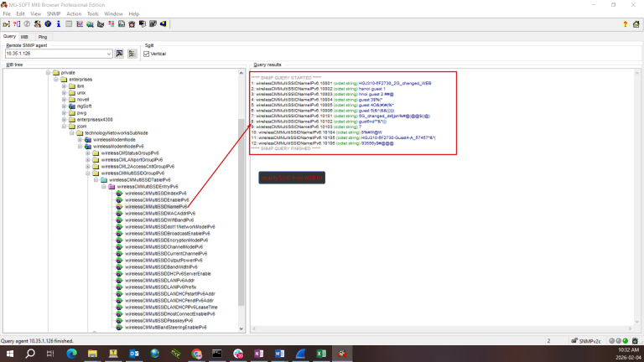The height and width of the screenshot is (362, 644).
Task: Expand the enterprisesx4300 tree node
Action: 64,120
